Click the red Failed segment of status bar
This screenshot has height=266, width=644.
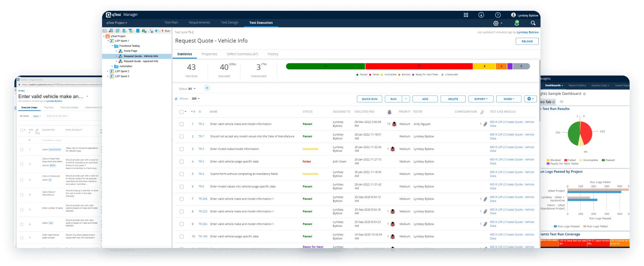coord(419,66)
